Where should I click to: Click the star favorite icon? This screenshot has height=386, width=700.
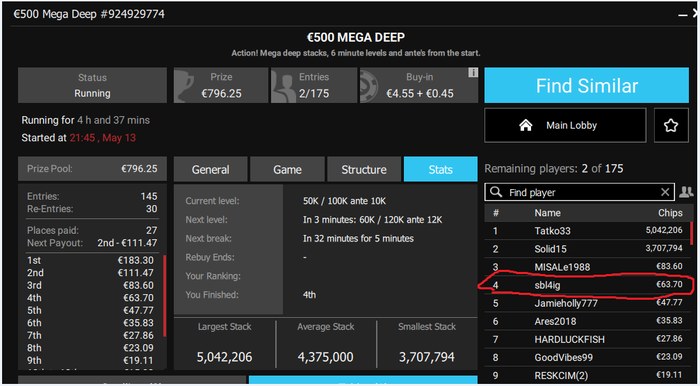click(671, 125)
